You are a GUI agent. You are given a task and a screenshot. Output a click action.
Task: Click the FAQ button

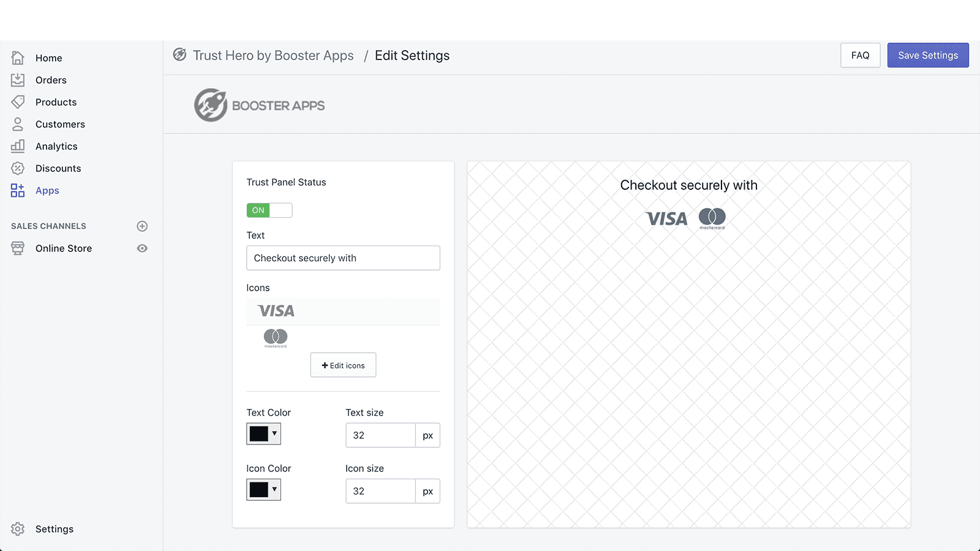click(x=860, y=55)
